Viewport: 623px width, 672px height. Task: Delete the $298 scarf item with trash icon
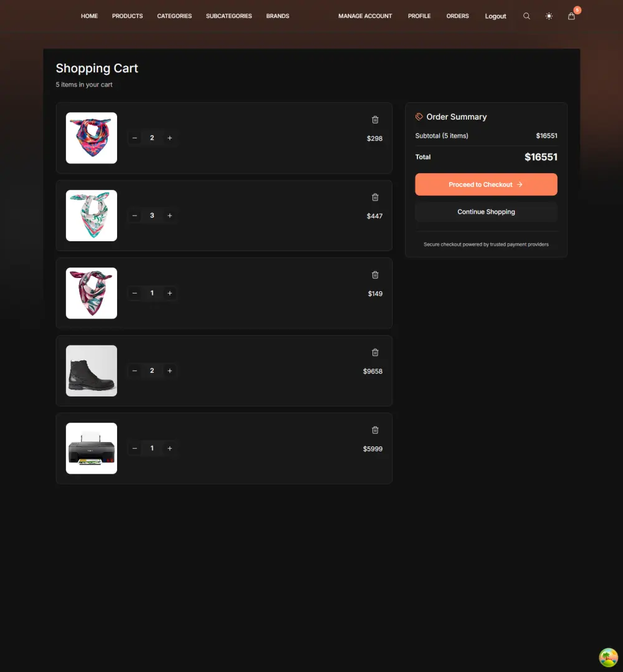(375, 120)
